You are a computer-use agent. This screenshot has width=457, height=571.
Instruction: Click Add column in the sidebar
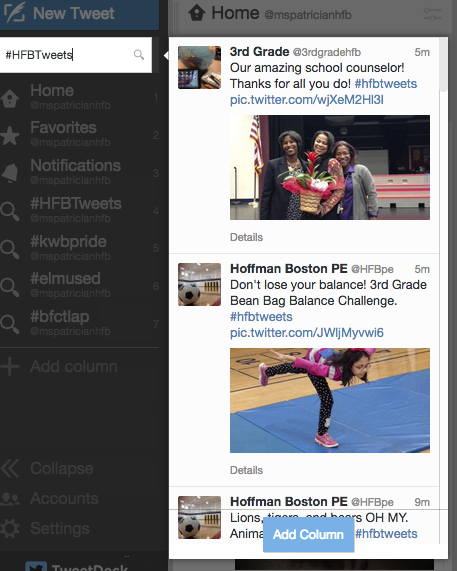click(74, 366)
